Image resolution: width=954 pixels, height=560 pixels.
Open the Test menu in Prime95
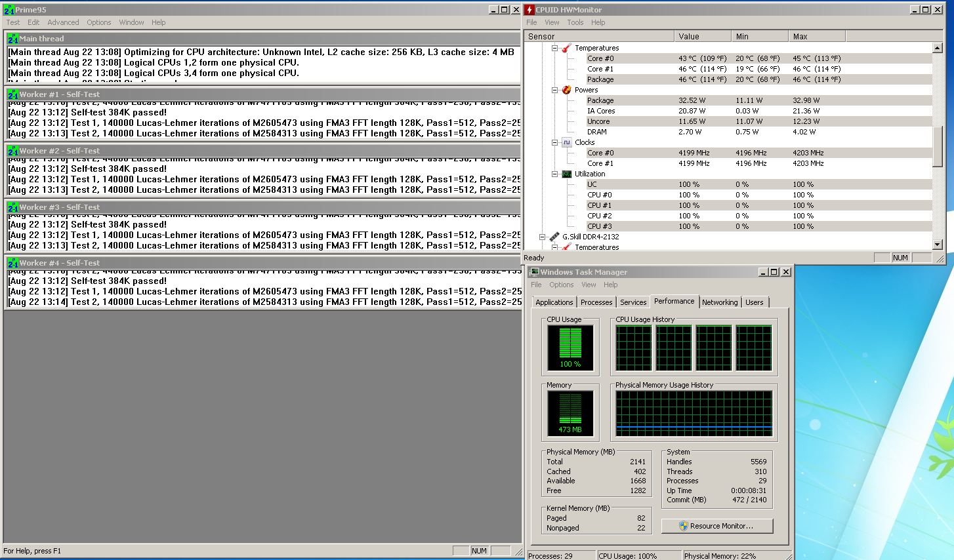13,22
